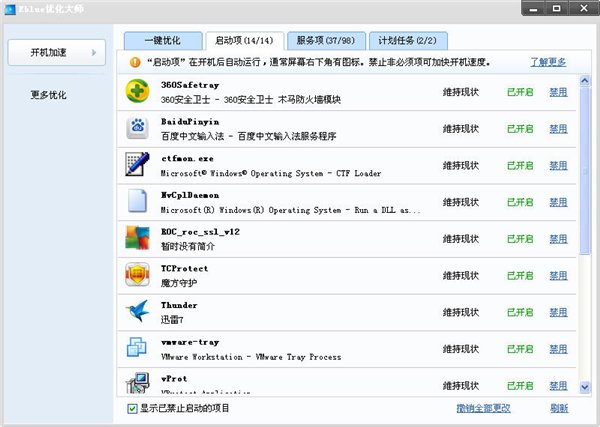
Task: Click the vProt computer icon
Action: point(137,383)
